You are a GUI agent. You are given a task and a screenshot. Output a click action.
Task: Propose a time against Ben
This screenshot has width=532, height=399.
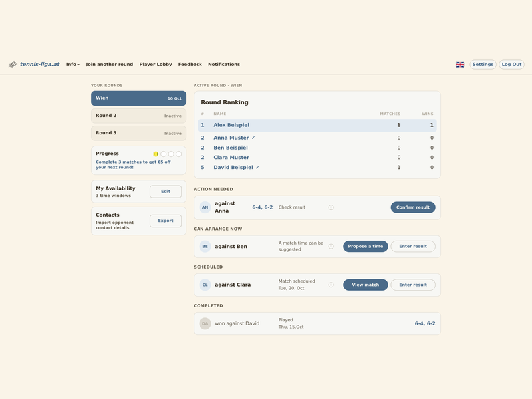click(x=365, y=246)
